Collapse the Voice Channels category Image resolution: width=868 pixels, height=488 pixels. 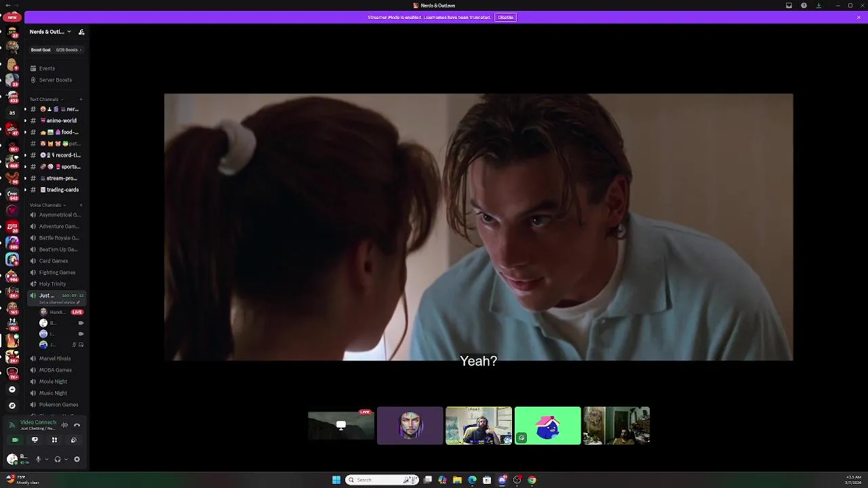pyautogui.click(x=47, y=205)
